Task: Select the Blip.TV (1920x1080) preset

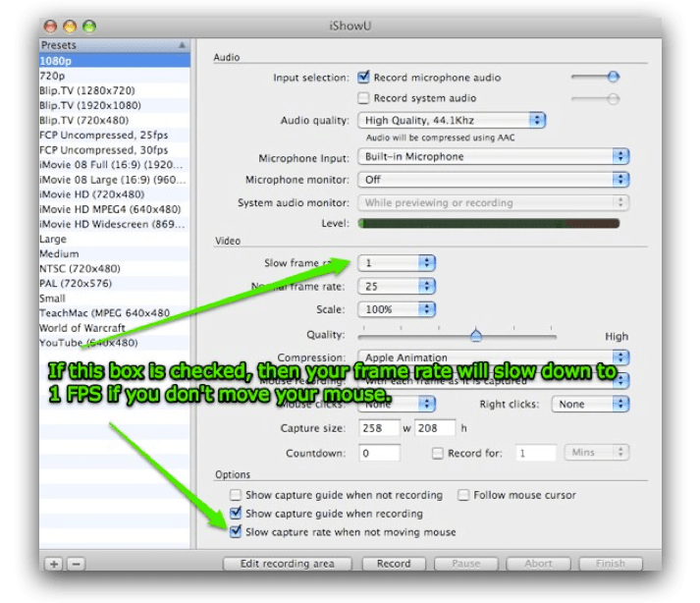Action: tap(115, 105)
